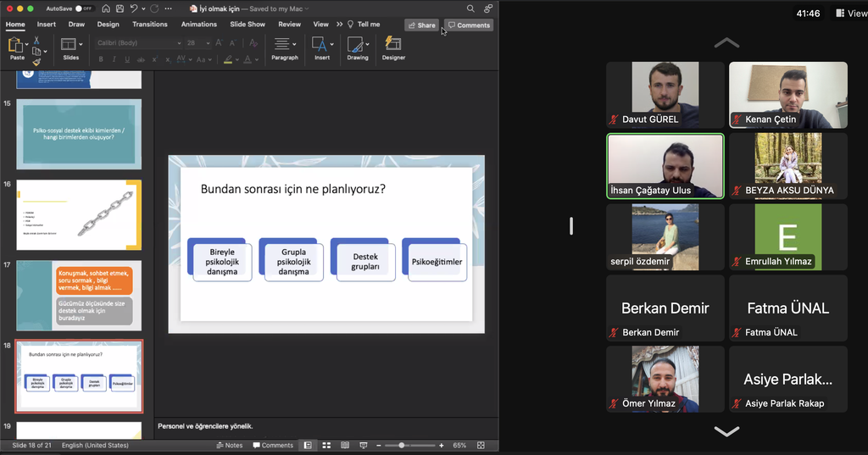
Task: Adjust the zoom slider handle
Action: 401,445
